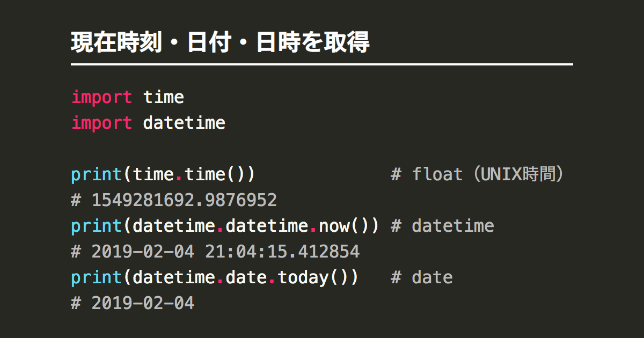Select the output 1549281692.9876952

(184, 200)
